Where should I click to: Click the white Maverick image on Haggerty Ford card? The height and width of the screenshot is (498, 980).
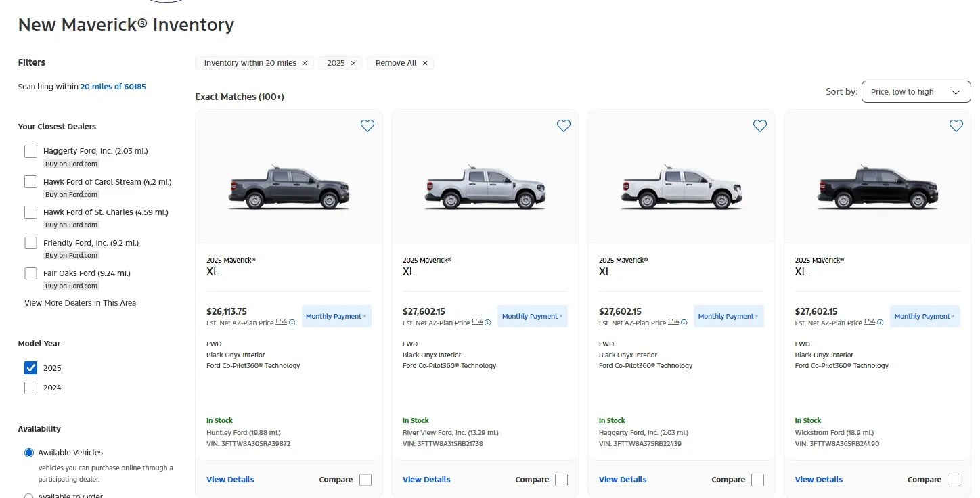point(682,187)
